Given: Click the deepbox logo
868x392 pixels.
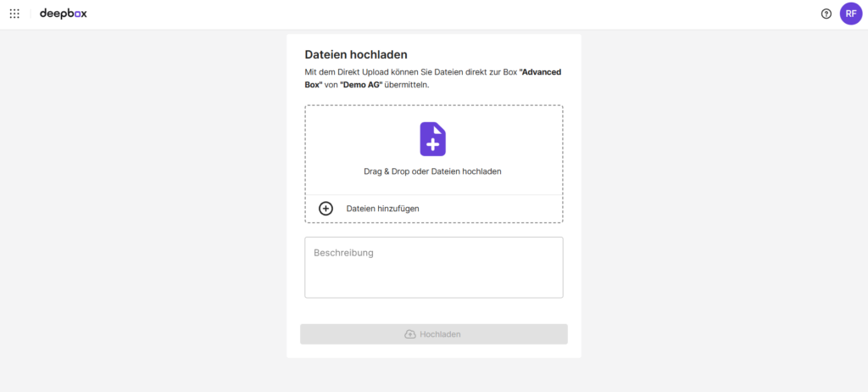Looking at the screenshot, I should coord(63,14).
